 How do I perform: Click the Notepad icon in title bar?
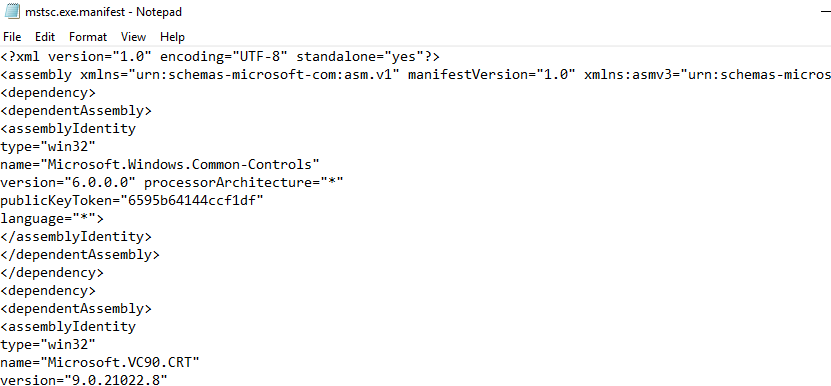[x=12, y=12]
